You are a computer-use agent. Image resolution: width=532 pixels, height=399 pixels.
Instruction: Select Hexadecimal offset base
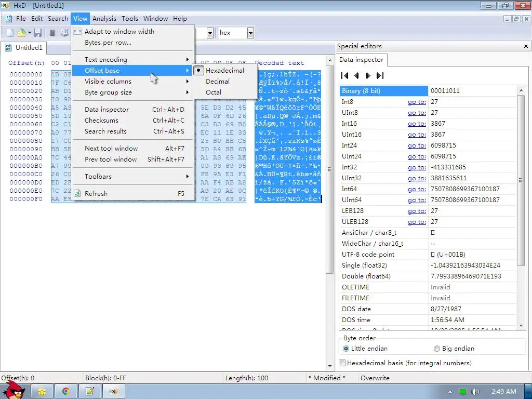(224, 71)
